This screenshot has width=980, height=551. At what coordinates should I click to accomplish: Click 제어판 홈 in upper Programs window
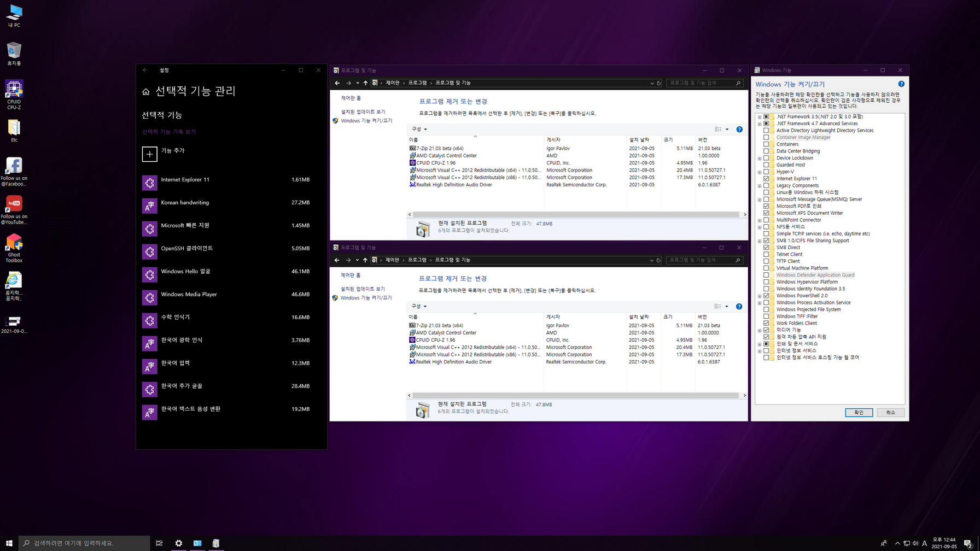click(351, 98)
